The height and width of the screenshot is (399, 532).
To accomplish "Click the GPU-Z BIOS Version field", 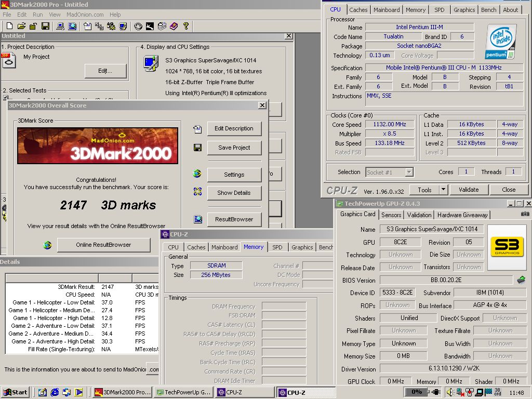I will 446,280.
